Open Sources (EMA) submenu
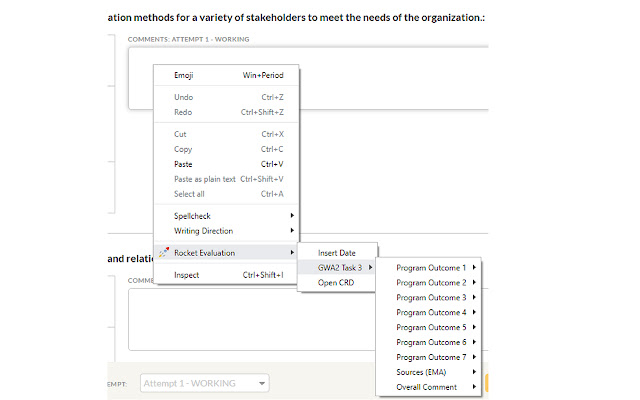Image resolution: width=640 pixels, height=400 pixels. (x=429, y=372)
